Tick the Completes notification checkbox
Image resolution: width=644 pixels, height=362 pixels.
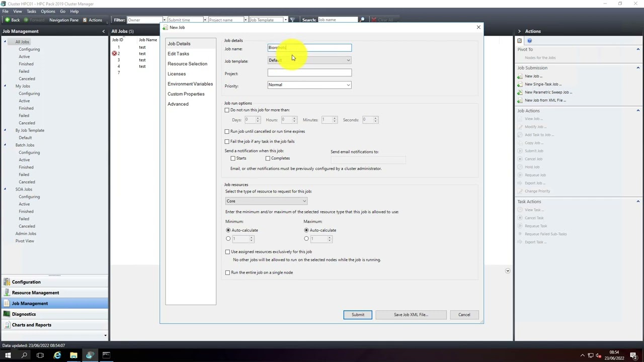click(x=268, y=158)
